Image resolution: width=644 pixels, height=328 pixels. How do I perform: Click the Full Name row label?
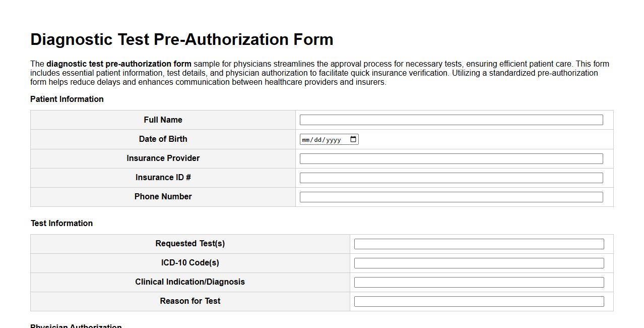tap(163, 120)
